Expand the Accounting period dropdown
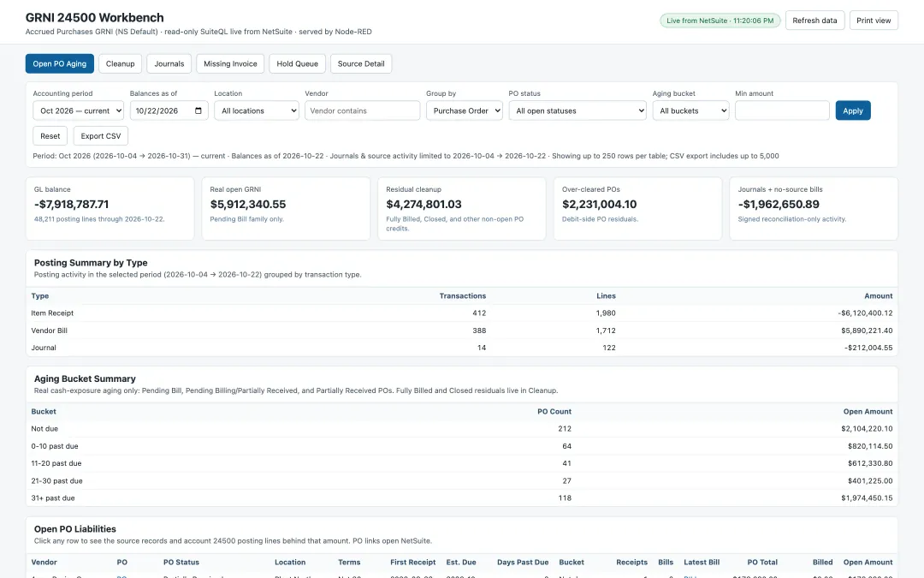 (x=79, y=110)
